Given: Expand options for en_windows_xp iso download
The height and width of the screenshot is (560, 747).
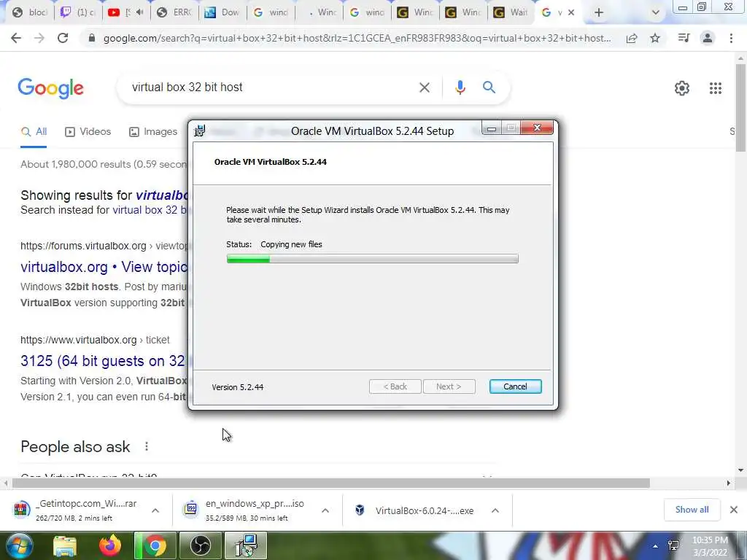Looking at the screenshot, I should click(325, 510).
